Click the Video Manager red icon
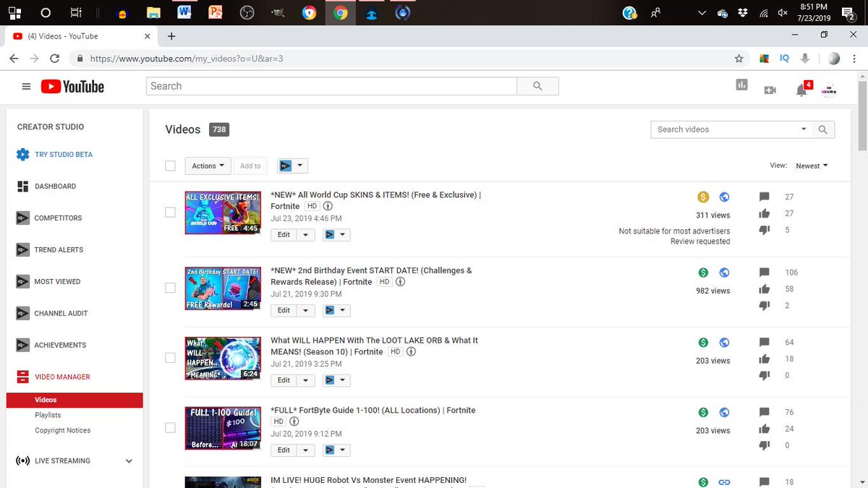This screenshot has height=488, width=868. [22, 377]
